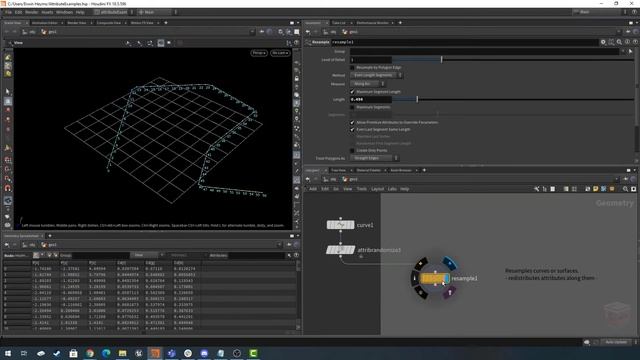Adjust the Length slider handle
Screen dimensions: 640x360
417,99
